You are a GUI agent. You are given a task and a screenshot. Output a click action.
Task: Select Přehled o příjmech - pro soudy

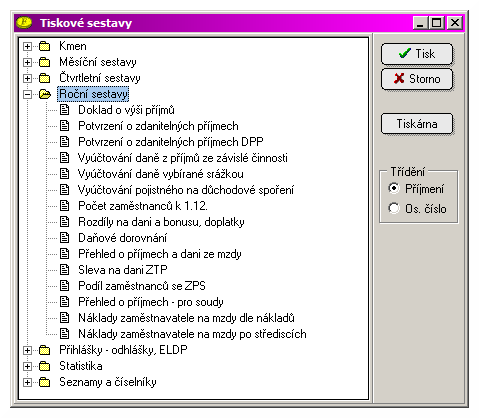click(x=151, y=302)
